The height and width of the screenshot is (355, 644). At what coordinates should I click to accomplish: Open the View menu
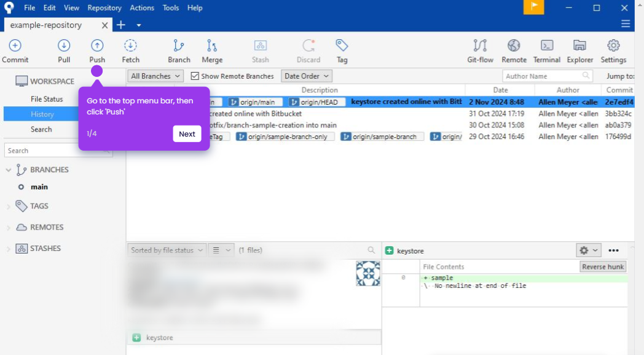(x=71, y=8)
